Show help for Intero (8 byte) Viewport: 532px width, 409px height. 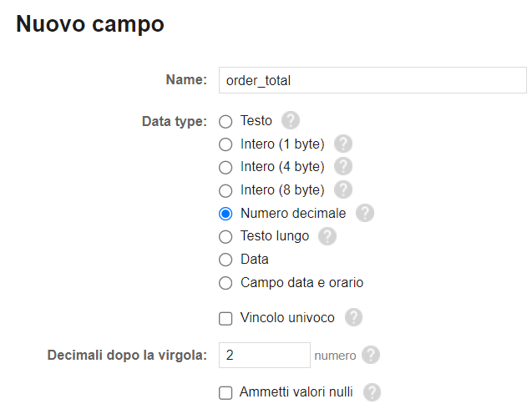click(343, 189)
